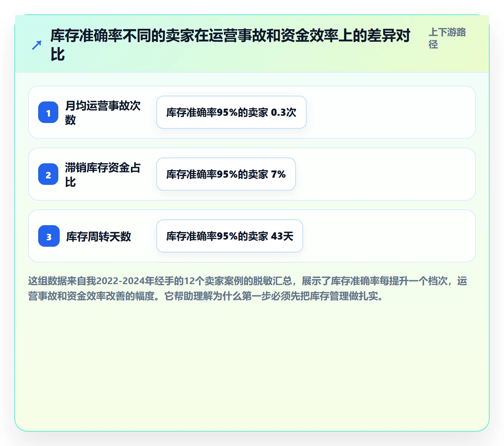Viewport: 504px width, 446px height.
Task: Click the 库存准确率95%的卖家 43天 chip
Action: click(x=230, y=236)
